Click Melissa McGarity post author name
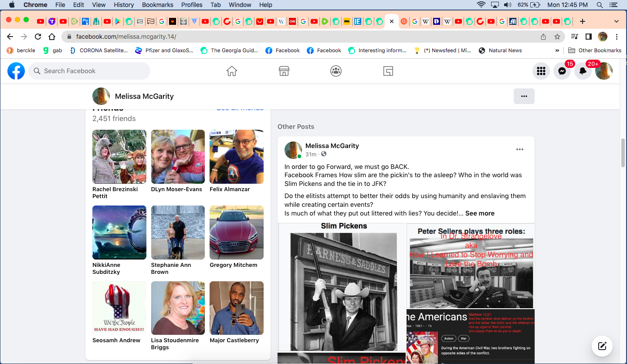This screenshot has height=364, width=627. click(x=332, y=146)
